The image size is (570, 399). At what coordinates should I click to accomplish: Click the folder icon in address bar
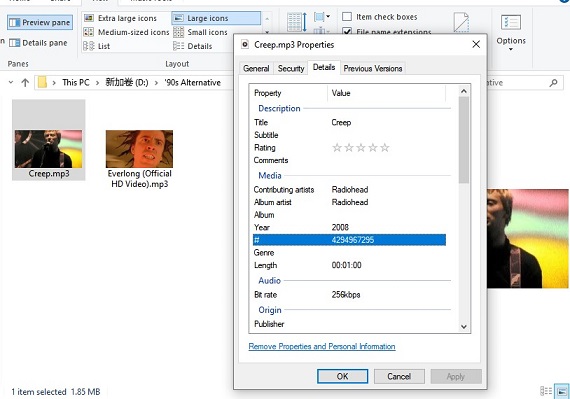(x=42, y=82)
